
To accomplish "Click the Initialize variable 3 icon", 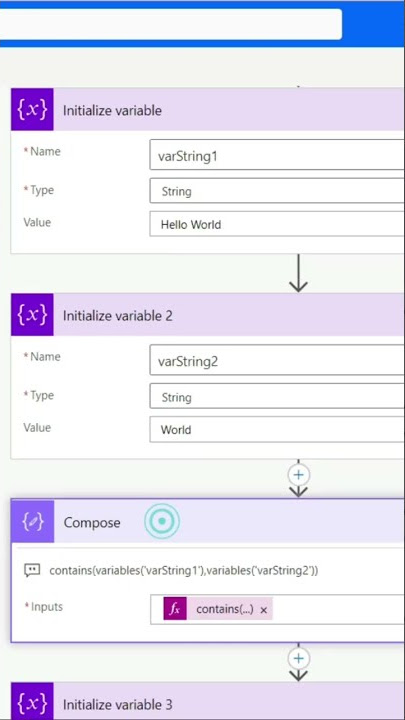I will tap(32, 702).
